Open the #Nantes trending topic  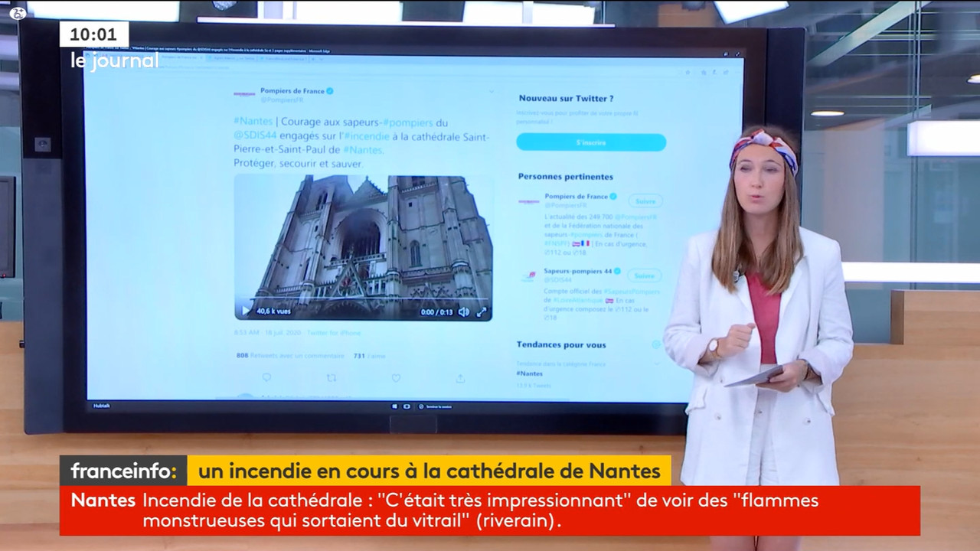(x=530, y=373)
